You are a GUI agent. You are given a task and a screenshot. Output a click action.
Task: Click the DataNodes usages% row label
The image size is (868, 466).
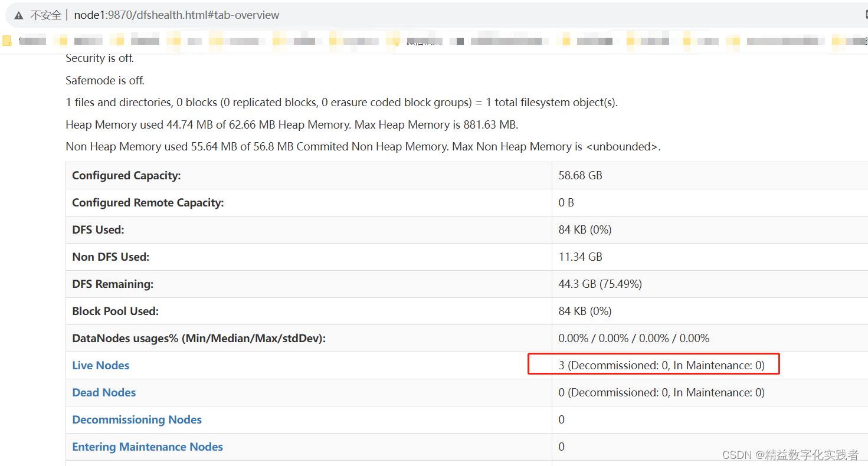coord(199,338)
